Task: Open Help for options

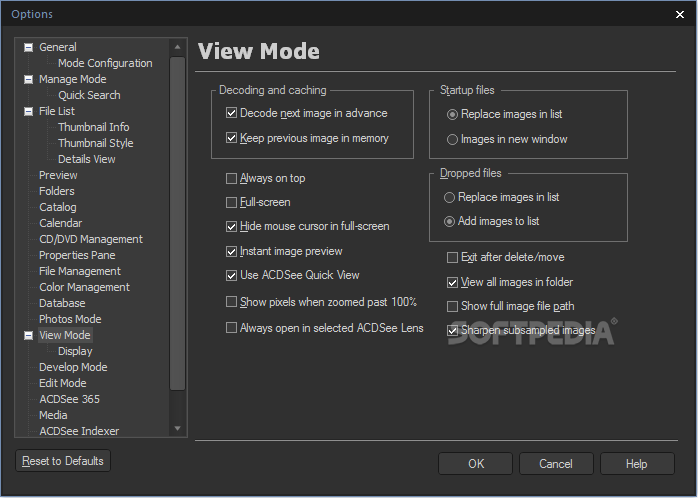Action: pyautogui.click(x=637, y=464)
